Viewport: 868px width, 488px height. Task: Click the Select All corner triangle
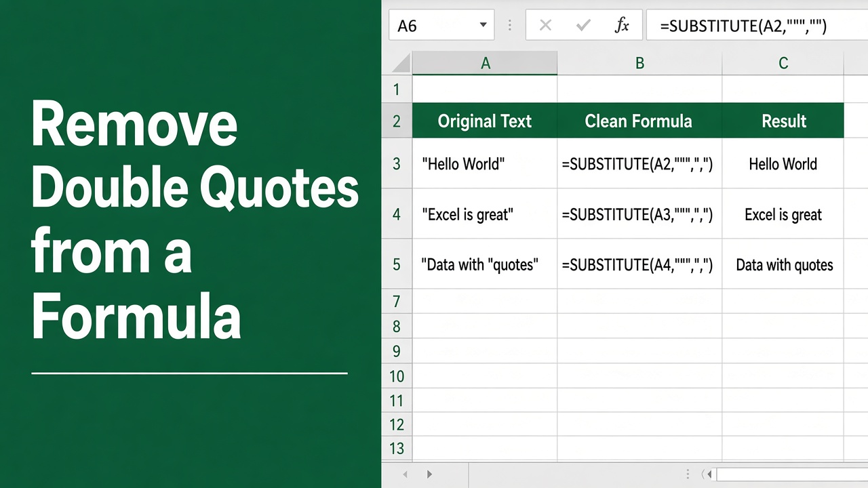401,64
